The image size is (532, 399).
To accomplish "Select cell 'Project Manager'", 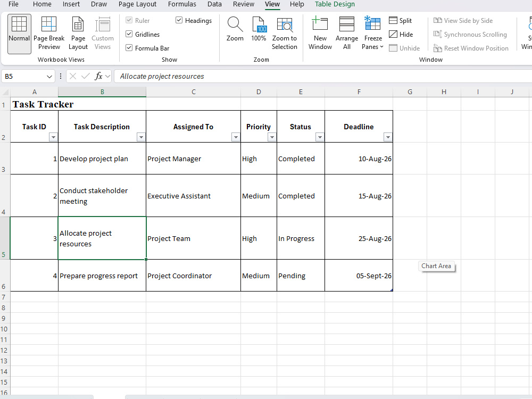I will pos(194,159).
